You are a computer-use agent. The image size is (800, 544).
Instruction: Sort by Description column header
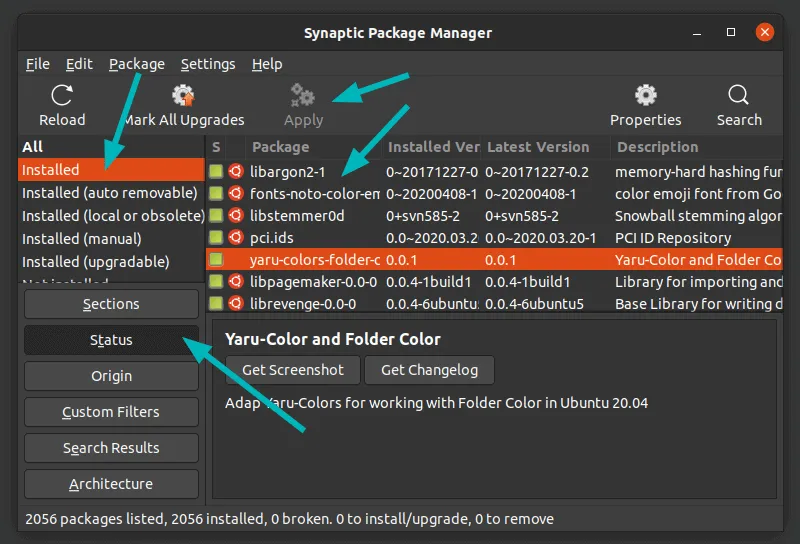[x=657, y=147]
